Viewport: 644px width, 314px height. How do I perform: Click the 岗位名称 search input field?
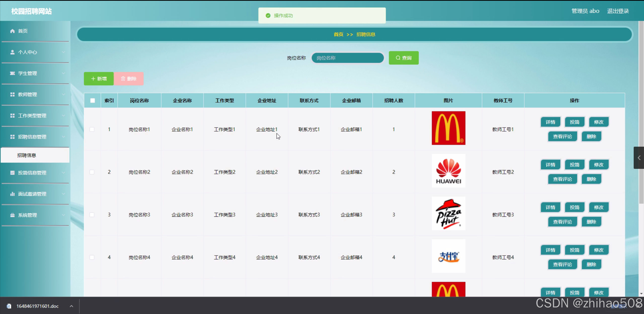pos(348,58)
